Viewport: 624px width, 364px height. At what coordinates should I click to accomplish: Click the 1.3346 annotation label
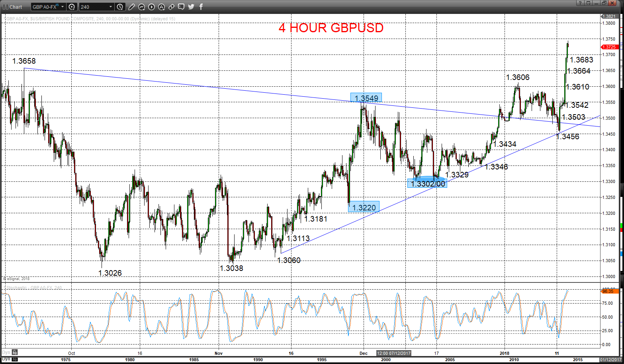[x=496, y=167]
